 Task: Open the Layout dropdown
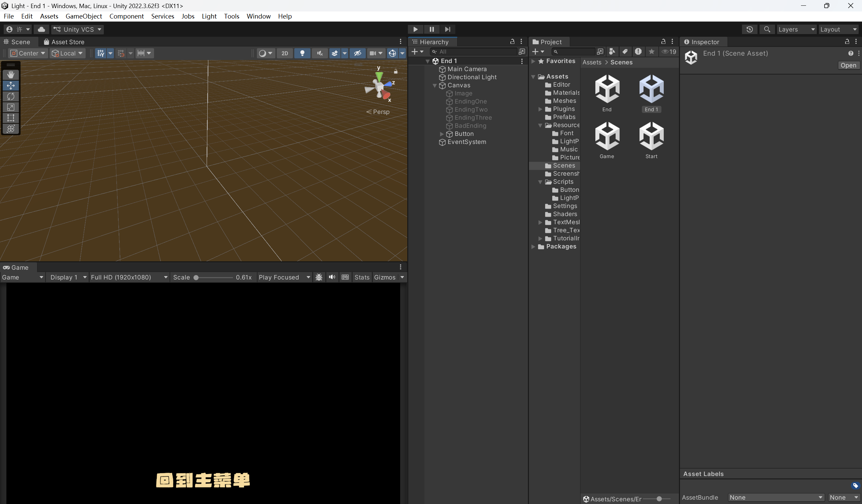(838, 29)
